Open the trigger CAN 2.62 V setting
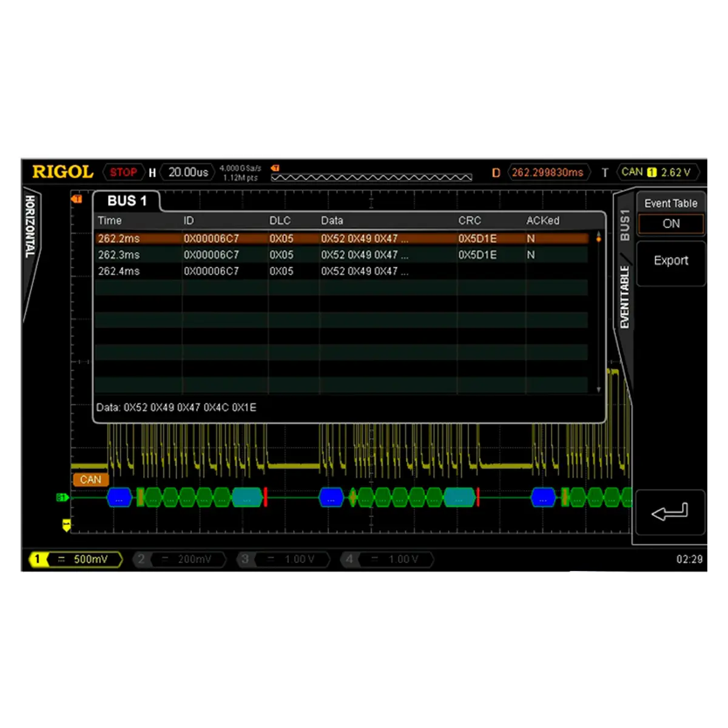This screenshot has width=728, height=728. [657, 172]
